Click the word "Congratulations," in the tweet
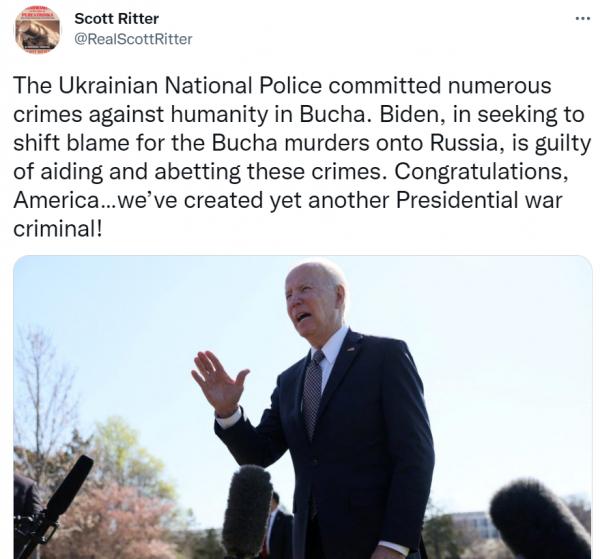This screenshot has width=600, height=559. (x=481, y=171)
